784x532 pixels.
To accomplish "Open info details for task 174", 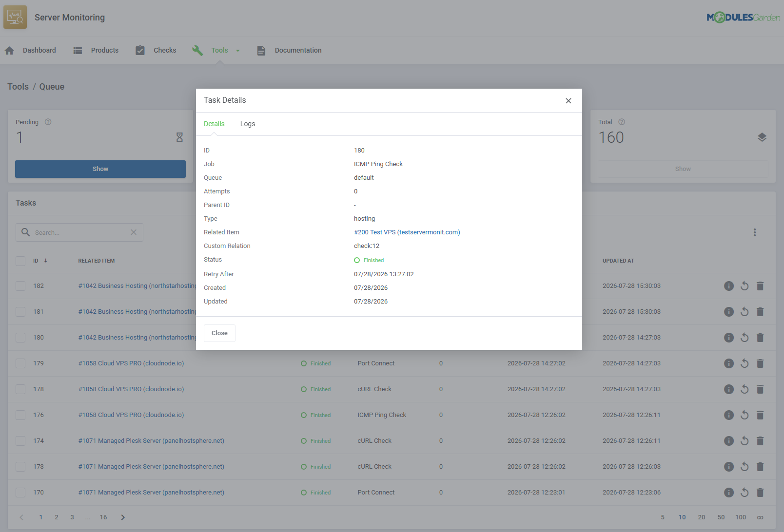I will 729,441.
